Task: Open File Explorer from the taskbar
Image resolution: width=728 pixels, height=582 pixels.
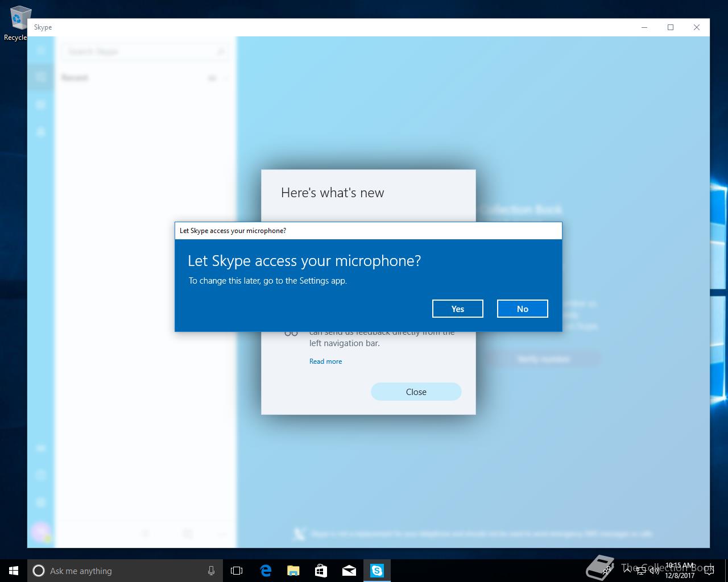Action: (293, 571)
